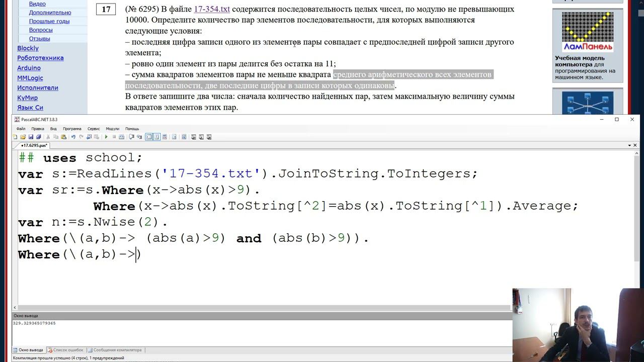Open the Робототехника sidebar link

40,58
